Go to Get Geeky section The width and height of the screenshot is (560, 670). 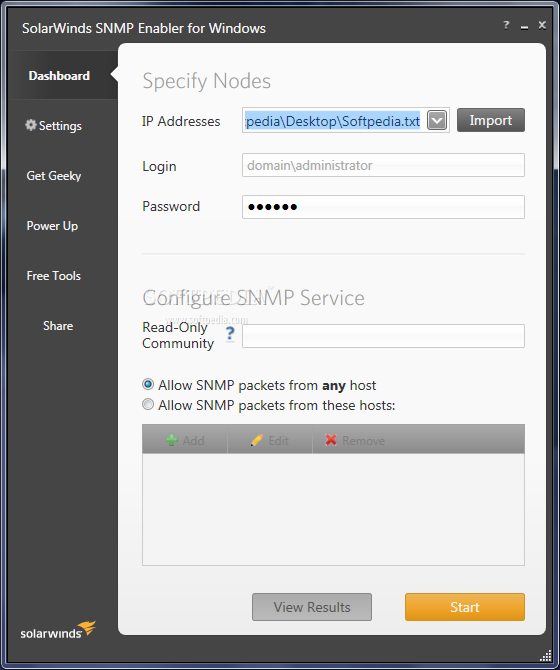click(x=54, y=176)
